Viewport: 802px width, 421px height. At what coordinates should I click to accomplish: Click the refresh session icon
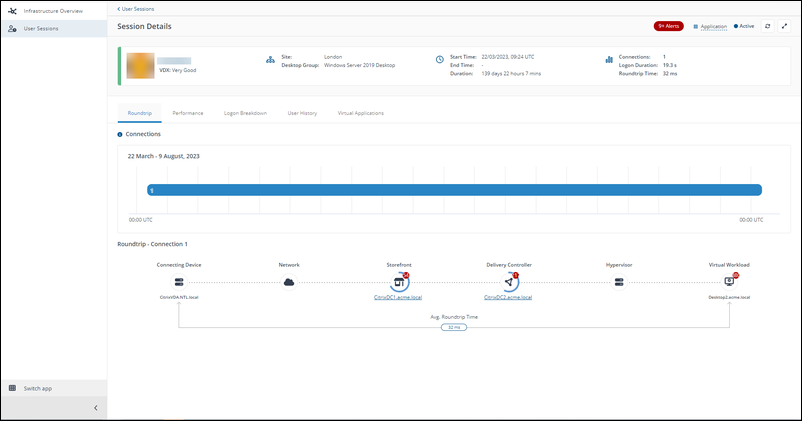click(767, 26)
